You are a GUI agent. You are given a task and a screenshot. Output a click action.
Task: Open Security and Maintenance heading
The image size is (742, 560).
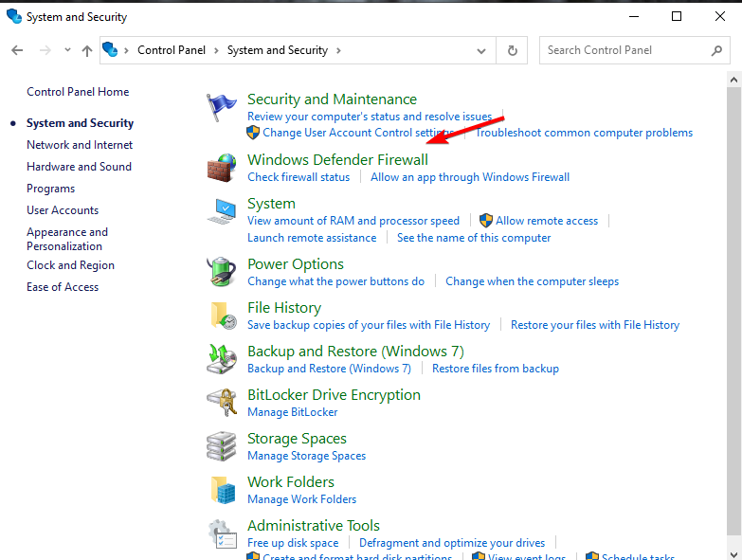pyautogui.click(x=332, y=99)
